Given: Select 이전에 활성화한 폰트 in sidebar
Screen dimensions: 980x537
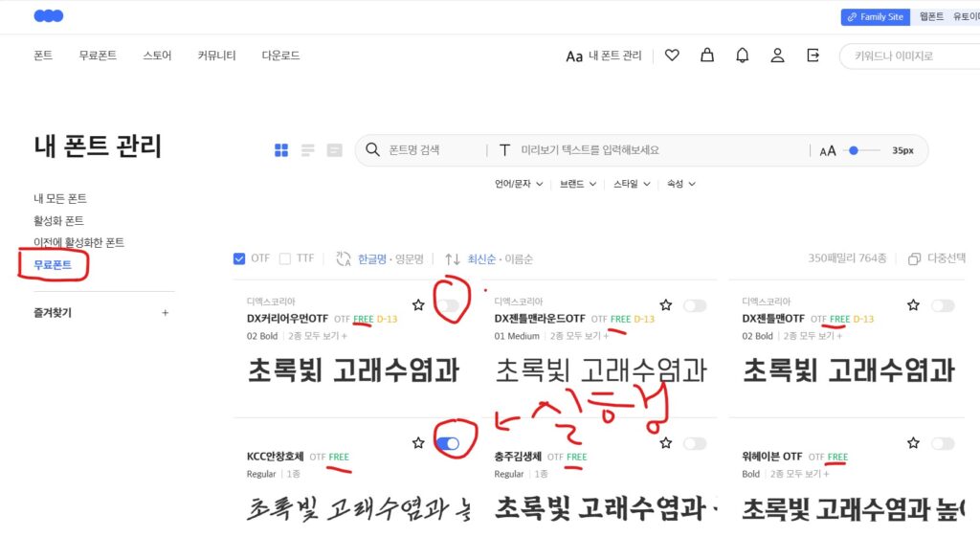Looking at the screenshot, I should click(x=78, y=242).
